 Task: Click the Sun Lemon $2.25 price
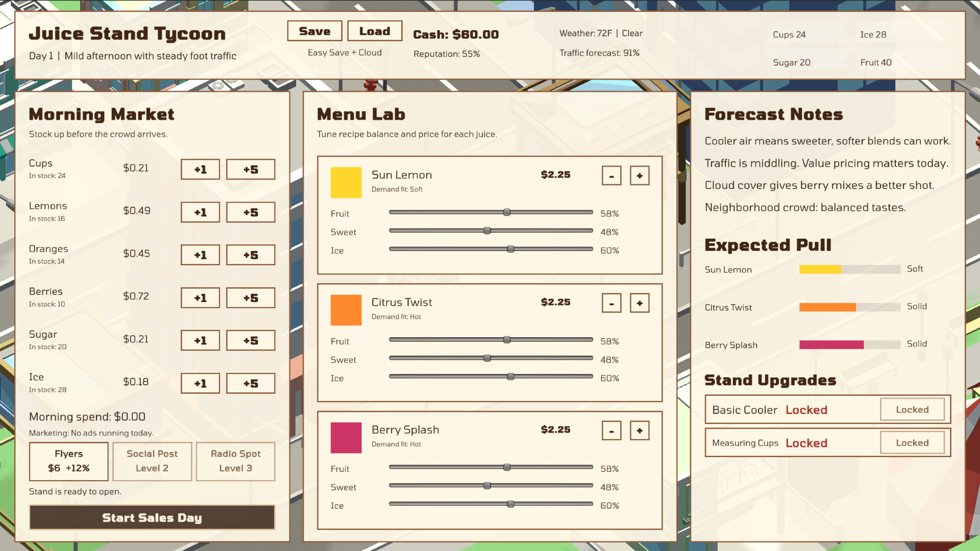click(555, 174)
